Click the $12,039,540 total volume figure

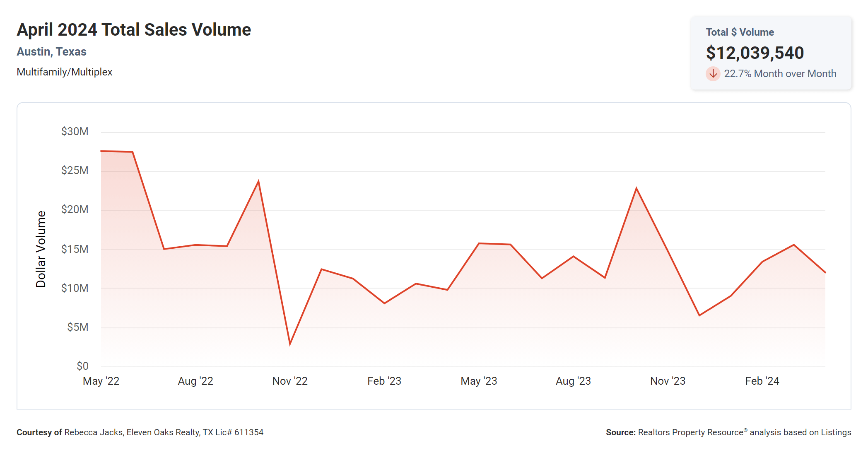coord(755,53)
